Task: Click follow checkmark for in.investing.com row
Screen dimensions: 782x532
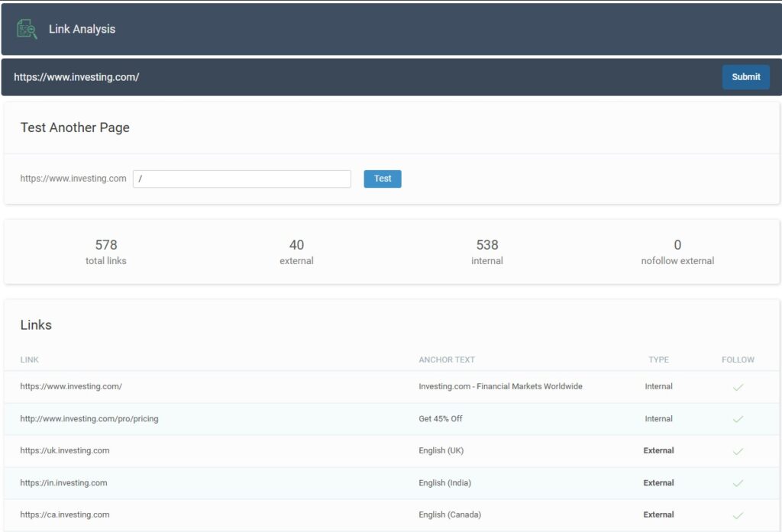Action: tap(738, 483)
